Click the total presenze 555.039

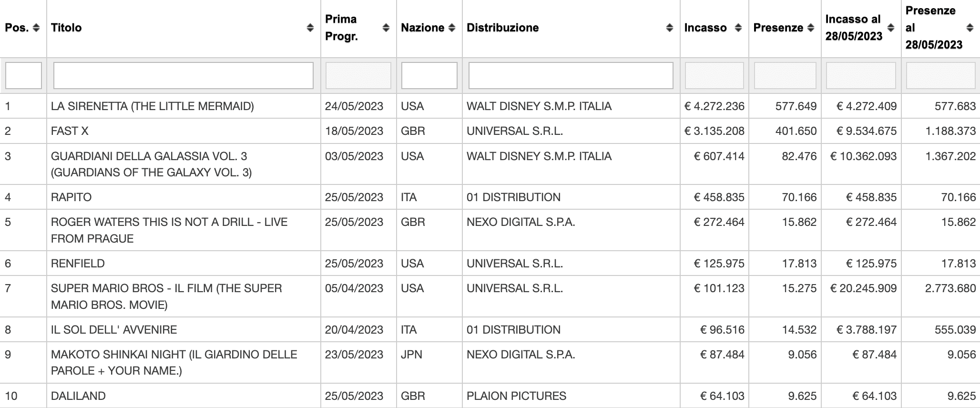[x=955, y=329]
